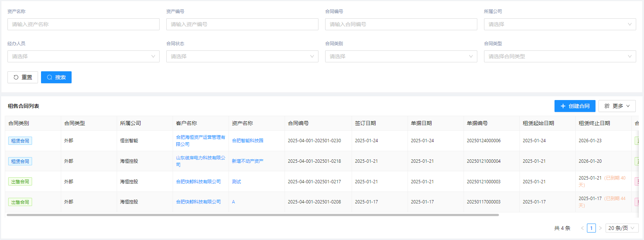This screenshot has height=240, width=644.
Task: Click 出售合同 tag in contract 0217 row
Action: (20, 182)
